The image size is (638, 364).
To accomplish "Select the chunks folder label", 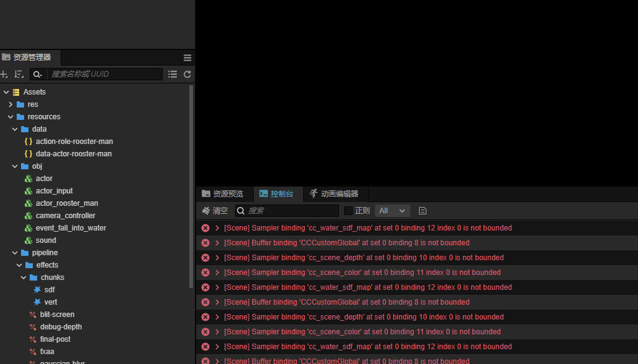I will [53, 277].
